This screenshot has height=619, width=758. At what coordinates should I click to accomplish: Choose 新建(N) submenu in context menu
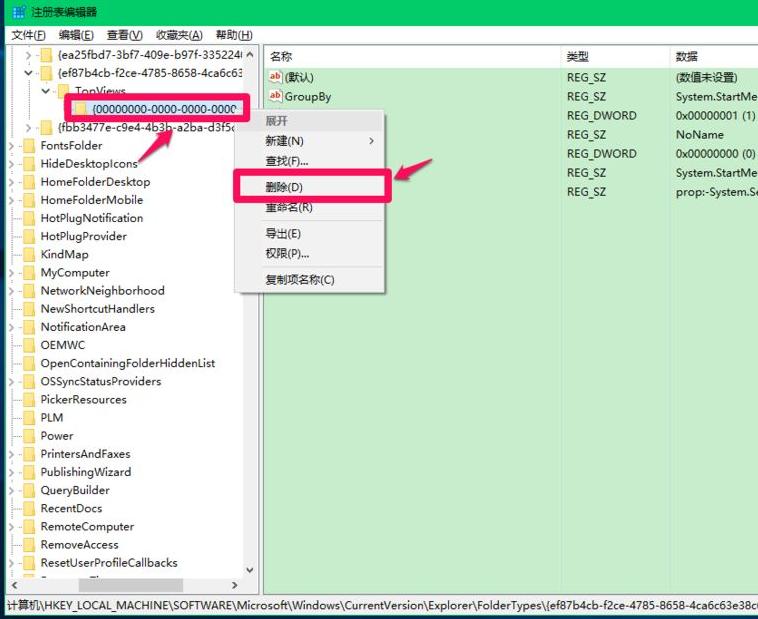click(x=284, y=141)
